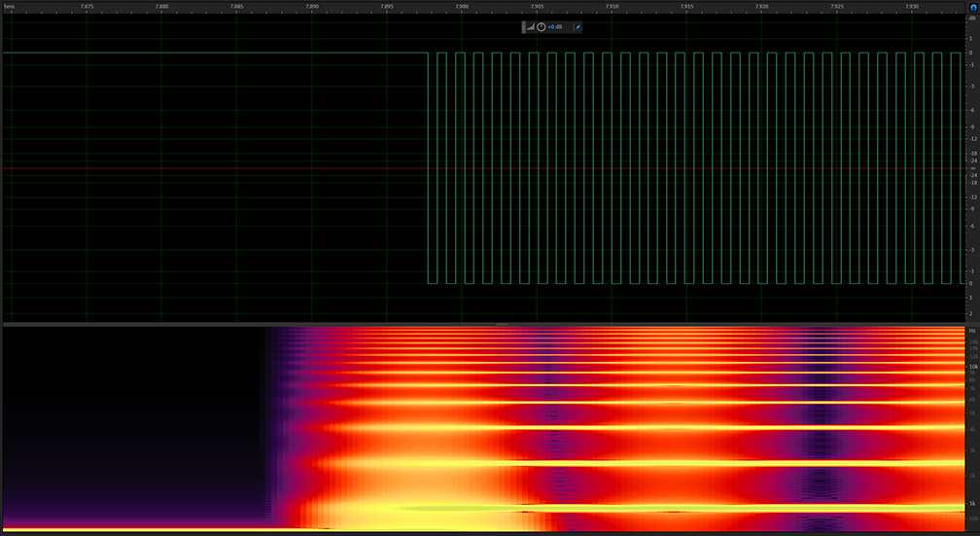Click where the square wave first begins

(428, 53)
